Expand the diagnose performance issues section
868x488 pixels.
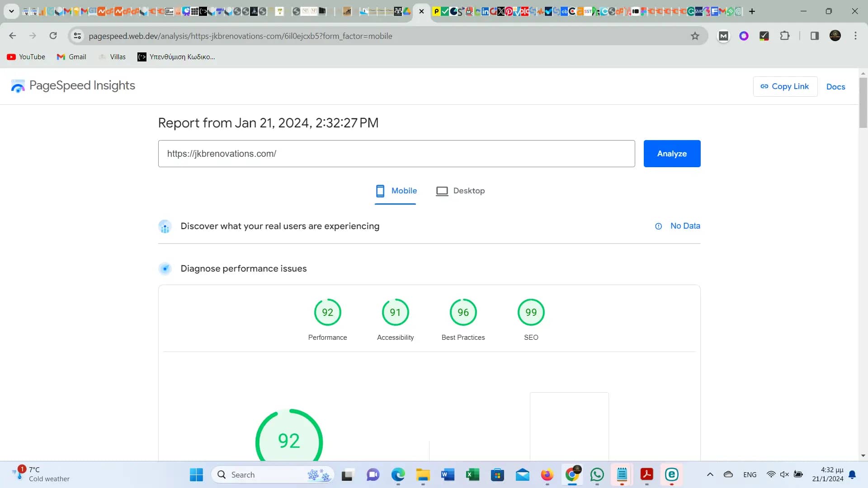tap(243, 268)
